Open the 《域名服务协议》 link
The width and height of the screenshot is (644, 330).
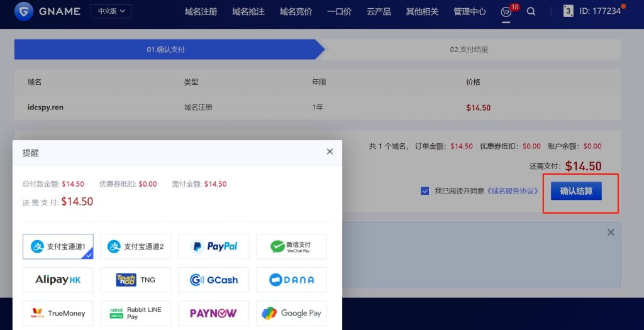pyautogui.click(x=513, y=191)
